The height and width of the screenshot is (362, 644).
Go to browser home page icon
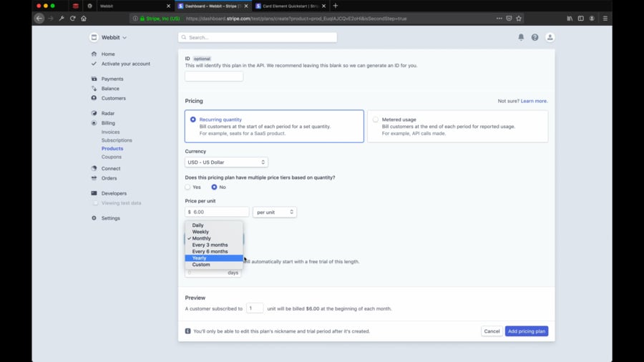click(x=84, y=19)
